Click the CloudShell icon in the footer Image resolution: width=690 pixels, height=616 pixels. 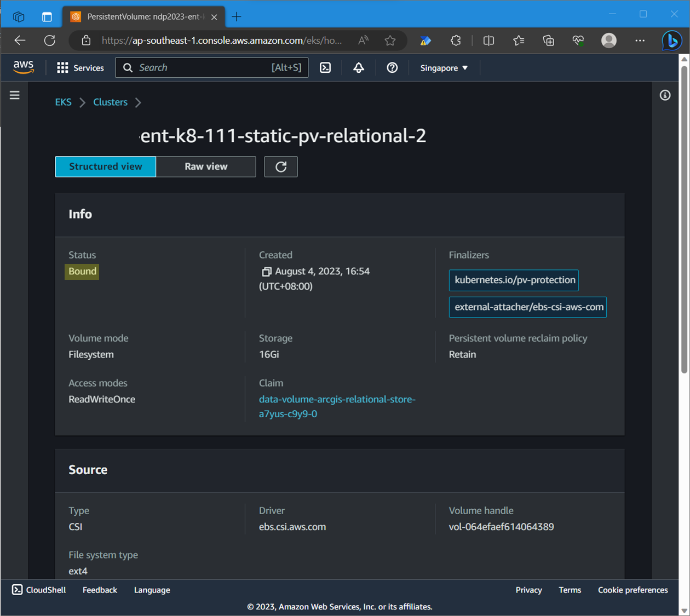pyautogui.click(x=17, y=590)
